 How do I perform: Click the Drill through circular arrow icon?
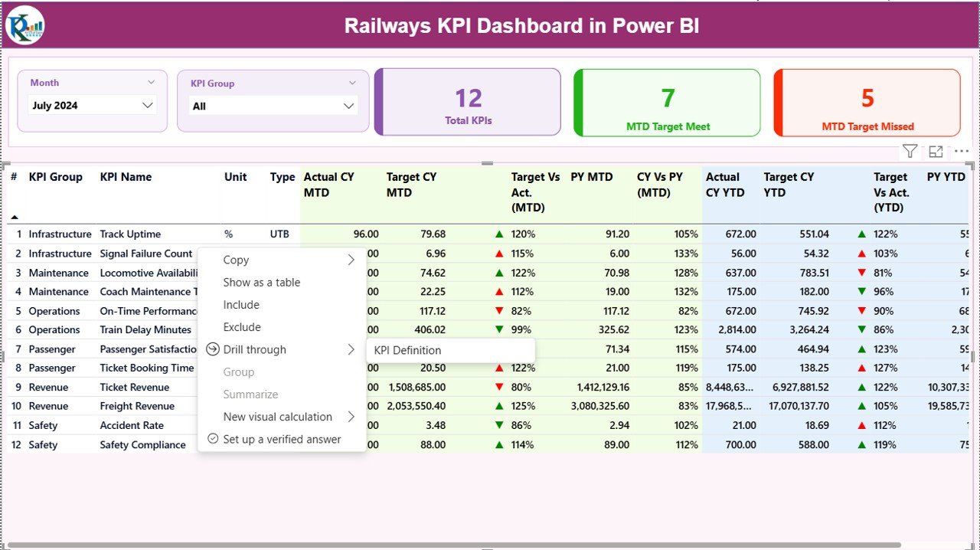coord(212,349)
